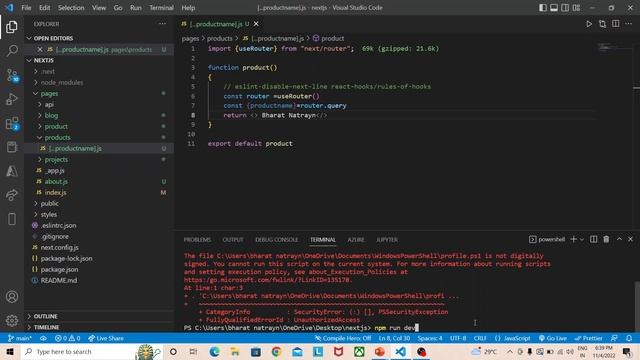Switch to the Debug Console tab
The height and width of the screenshot is (360, 640).
pos(276,240)
